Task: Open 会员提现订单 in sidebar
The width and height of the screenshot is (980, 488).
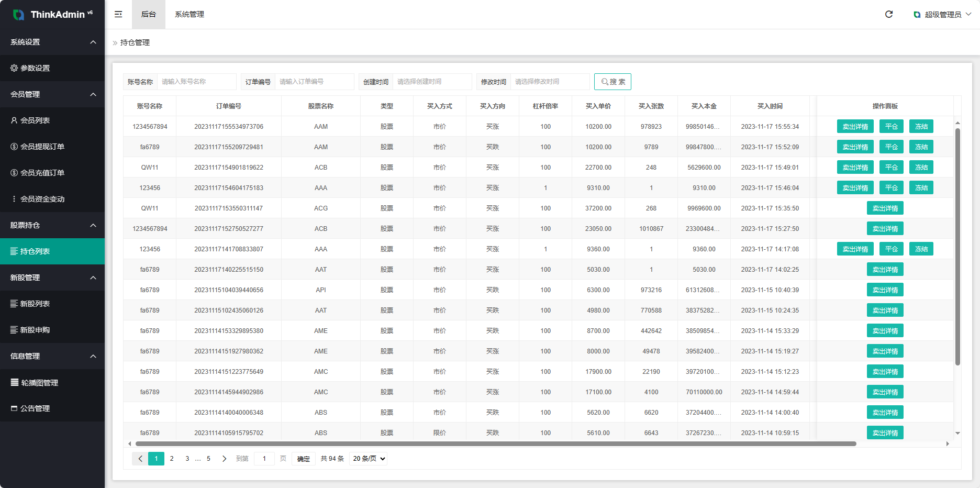Action: point(52,147)
